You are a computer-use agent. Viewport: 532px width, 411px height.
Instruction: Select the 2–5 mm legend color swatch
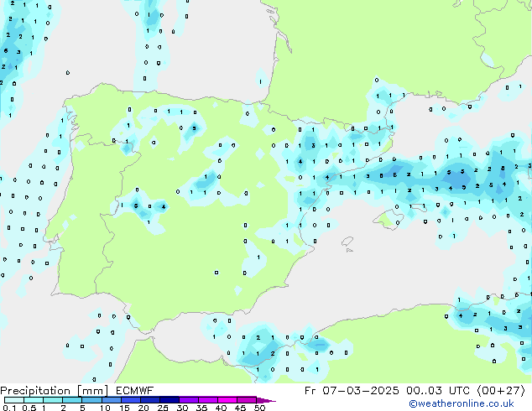coord(72,400)
